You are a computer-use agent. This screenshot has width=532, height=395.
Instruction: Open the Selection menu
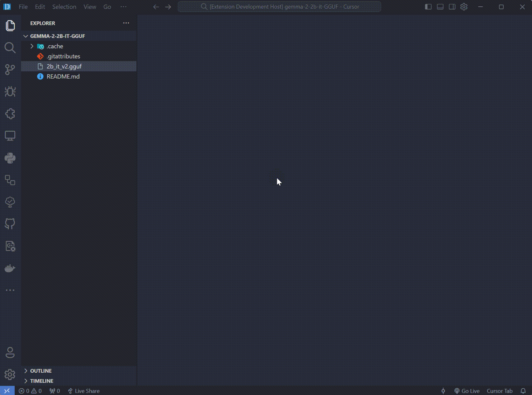coord(64,7)
